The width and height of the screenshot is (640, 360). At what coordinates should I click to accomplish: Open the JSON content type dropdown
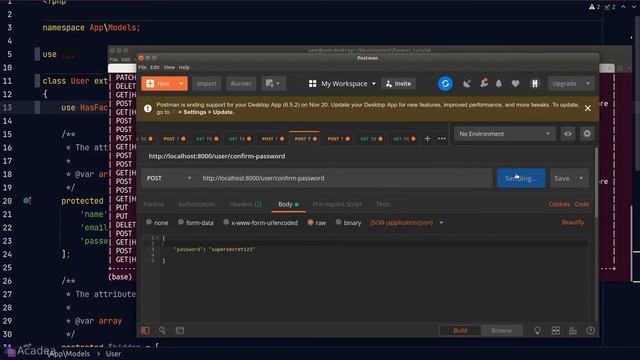click(407, 223)
